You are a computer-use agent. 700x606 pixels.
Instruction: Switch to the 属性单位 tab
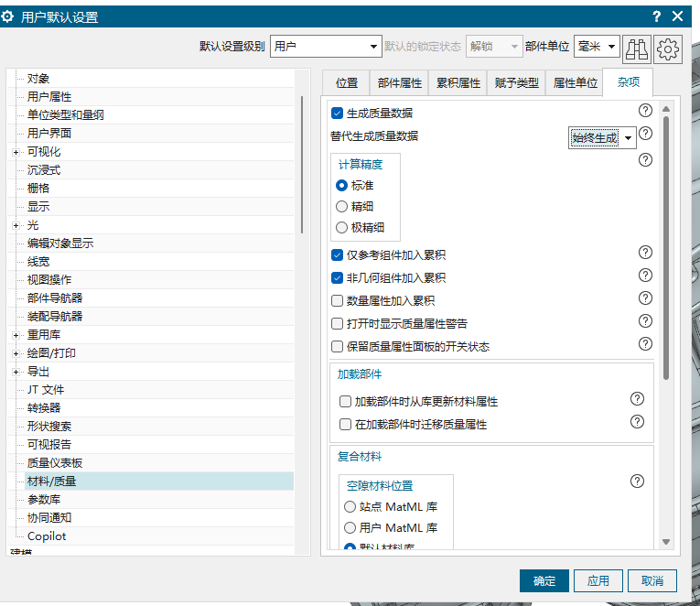tap(574, 82)
